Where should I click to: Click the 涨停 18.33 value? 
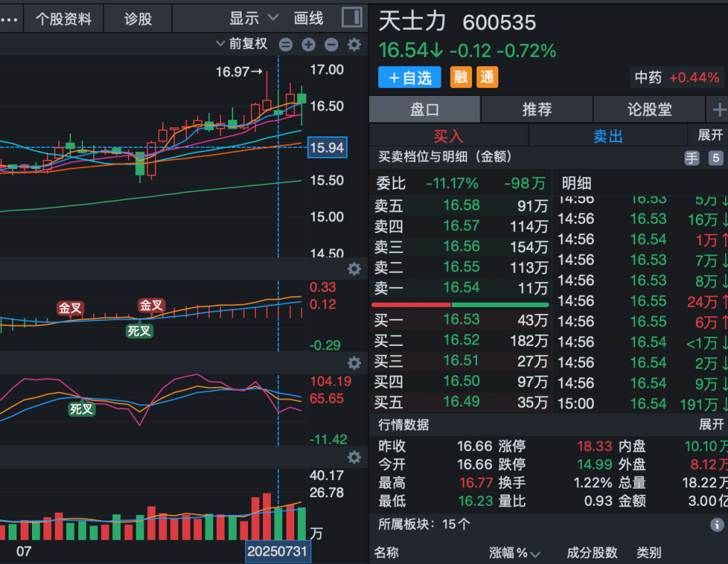(x=594, y=446)
